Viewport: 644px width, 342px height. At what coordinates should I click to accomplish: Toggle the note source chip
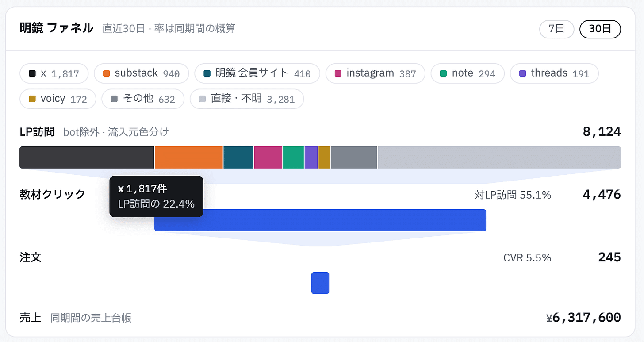(468, 73)
